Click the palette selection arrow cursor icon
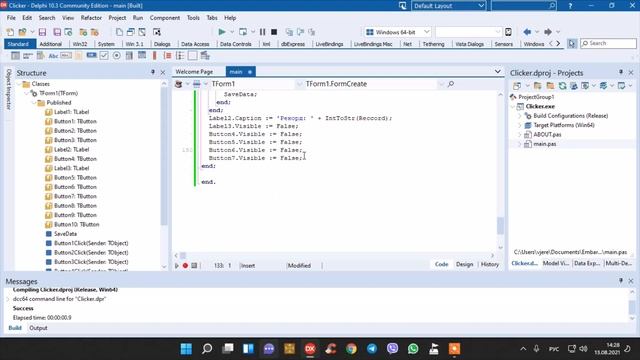640x360 pixels. pos(572,43)
